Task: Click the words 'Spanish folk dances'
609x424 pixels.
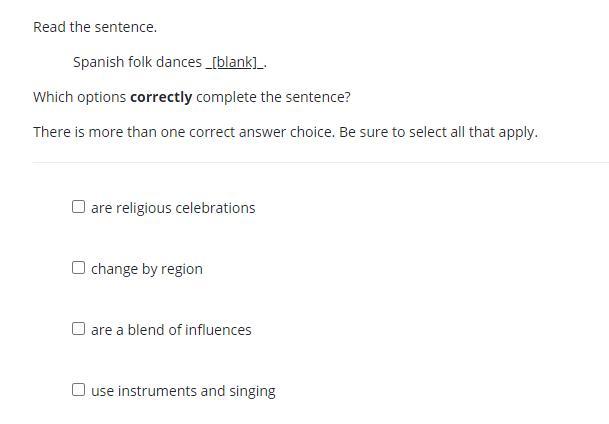Action: point(137,62)
